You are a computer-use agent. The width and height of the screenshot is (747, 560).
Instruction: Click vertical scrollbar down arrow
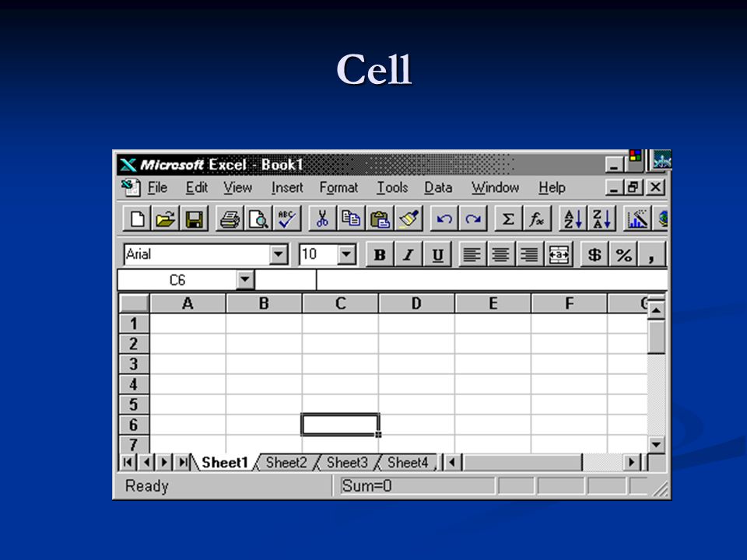[656, 445]
